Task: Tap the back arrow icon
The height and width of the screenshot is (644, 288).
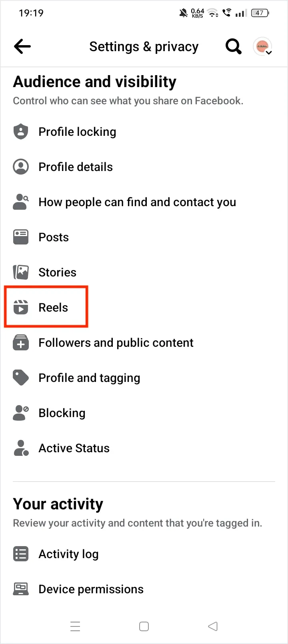Action: (22, 47)
